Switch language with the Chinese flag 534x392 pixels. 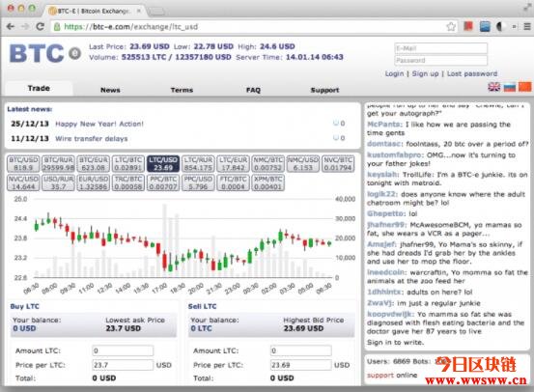click(524, 87)
